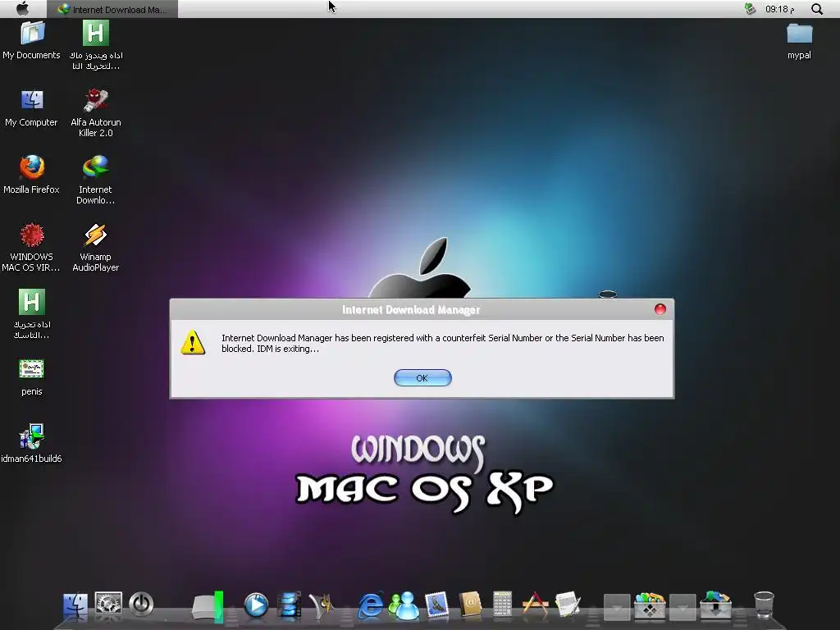
Task: Open the My Computer desktop icon
Action: click(32, 107)
